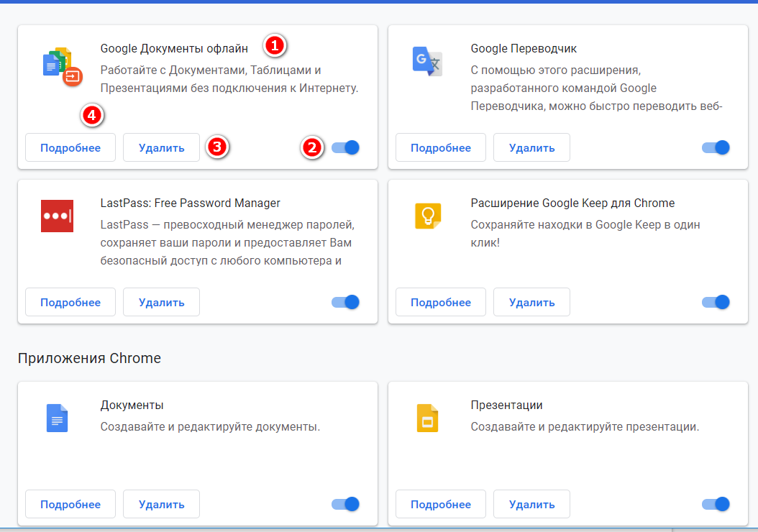Click Удалить for Google Документы офлайн
Viewport: 758px width, 532px height.
(x=162, y=147)
